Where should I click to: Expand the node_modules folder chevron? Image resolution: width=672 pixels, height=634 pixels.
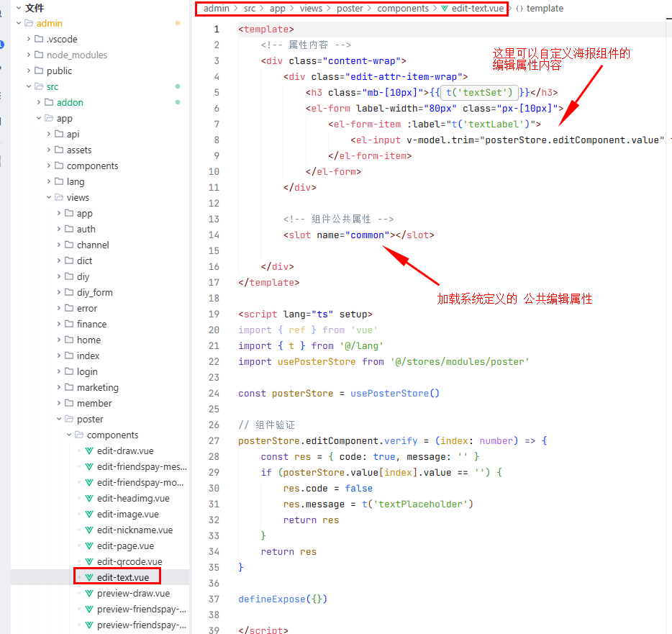[29, 55]
